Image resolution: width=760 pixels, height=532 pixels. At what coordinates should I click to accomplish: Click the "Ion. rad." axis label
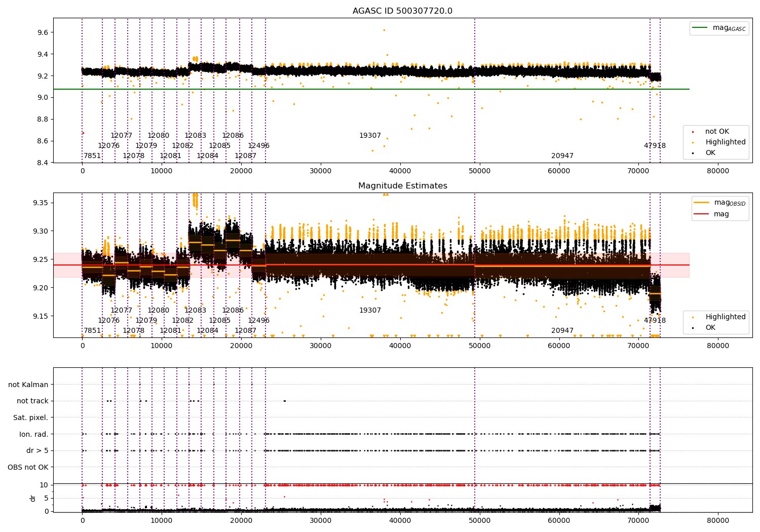(x=34, y=434)
